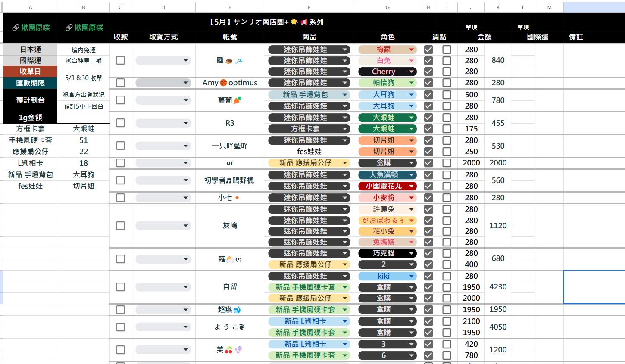
Task: Click the 【5月】サンリオ商店團 title cell
Action: (x=266, y=22)
